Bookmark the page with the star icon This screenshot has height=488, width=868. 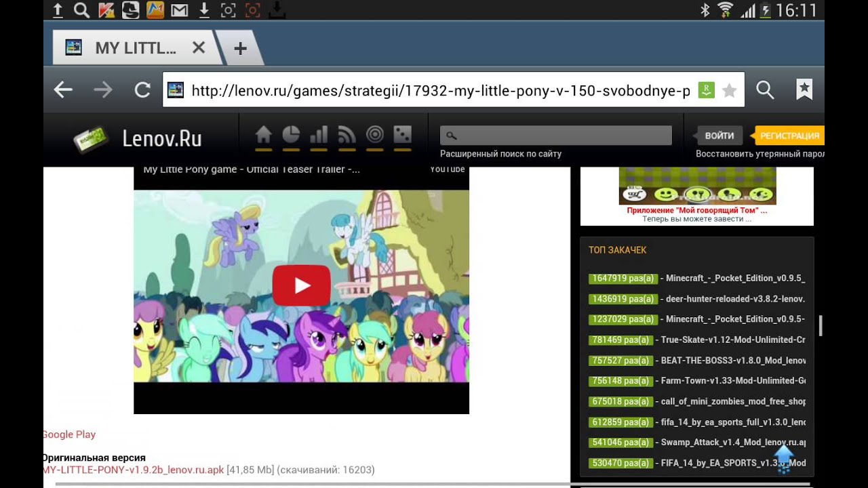730,90
